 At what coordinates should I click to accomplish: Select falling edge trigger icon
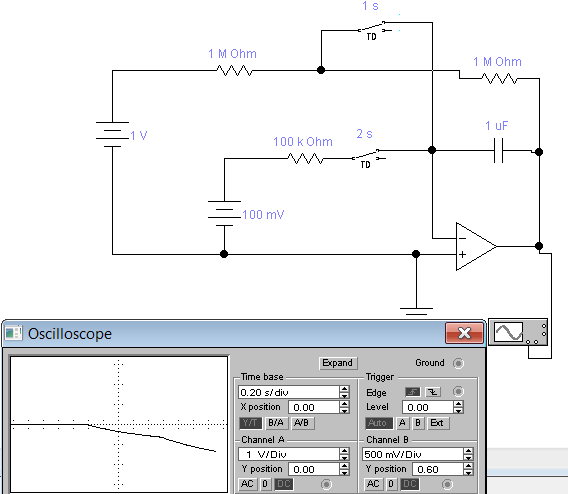pyautogui.click(x=433, y=392)
